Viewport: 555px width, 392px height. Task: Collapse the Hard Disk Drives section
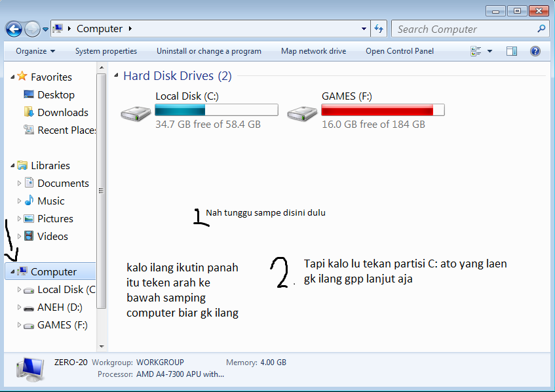pos(116,75)
